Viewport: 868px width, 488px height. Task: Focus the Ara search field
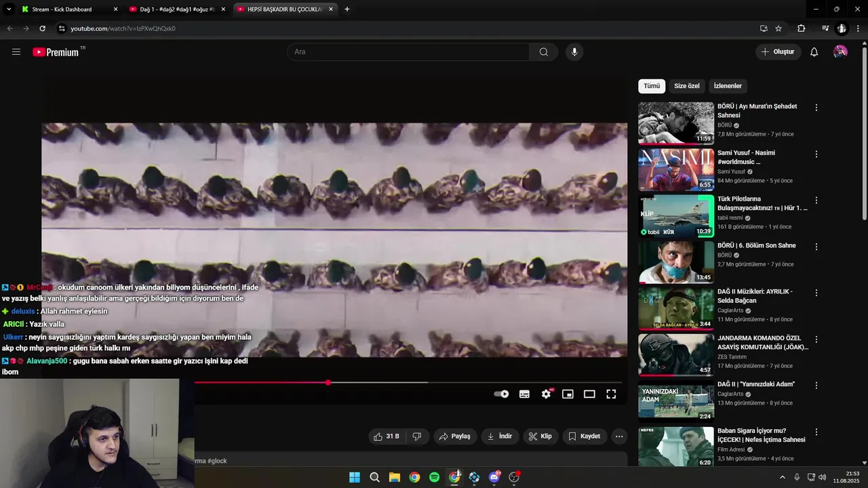pos(409,52)
